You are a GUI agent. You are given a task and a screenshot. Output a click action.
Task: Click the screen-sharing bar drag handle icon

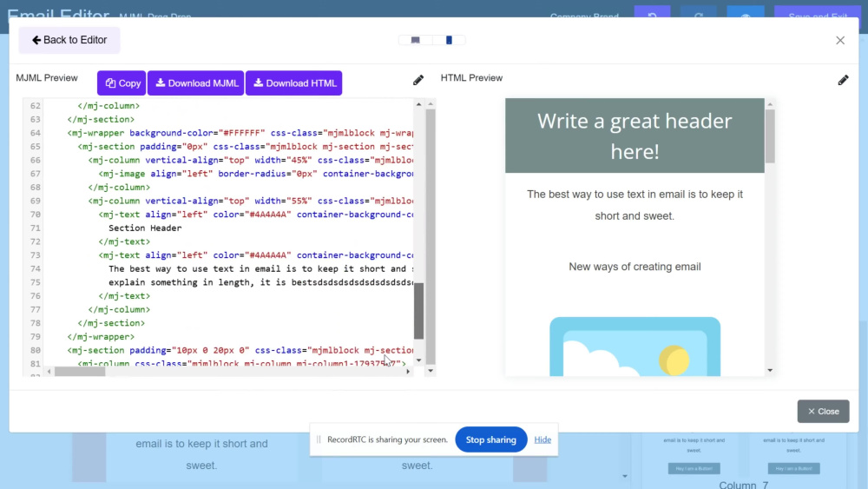tap(319, 439)
